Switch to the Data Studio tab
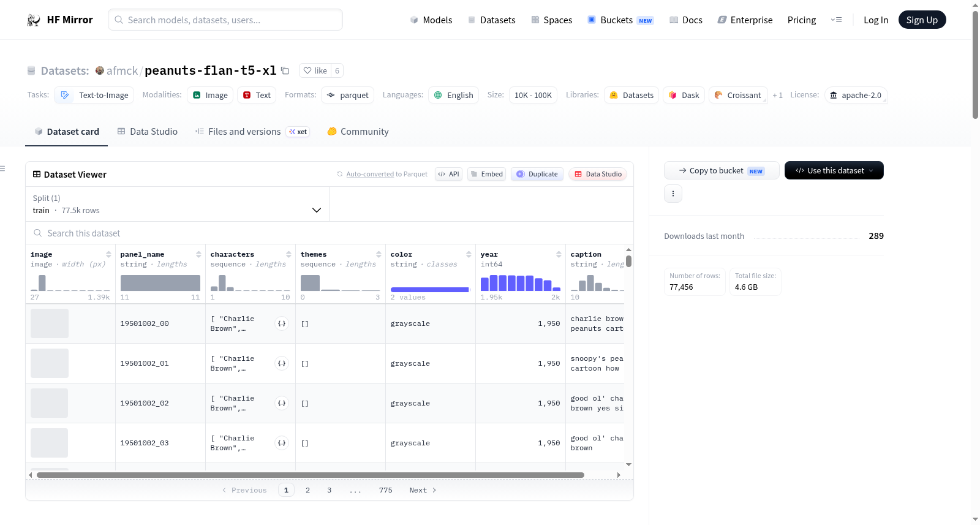 148,132
